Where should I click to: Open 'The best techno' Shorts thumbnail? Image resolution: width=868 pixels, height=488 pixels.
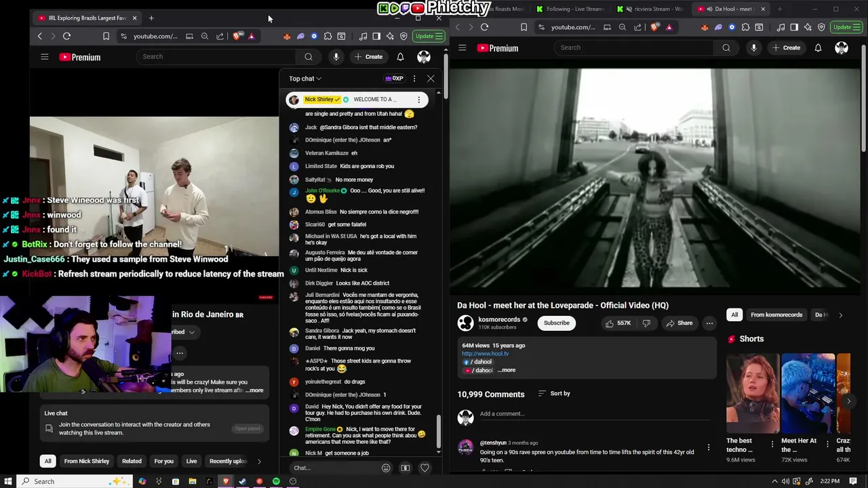[753, 393]
